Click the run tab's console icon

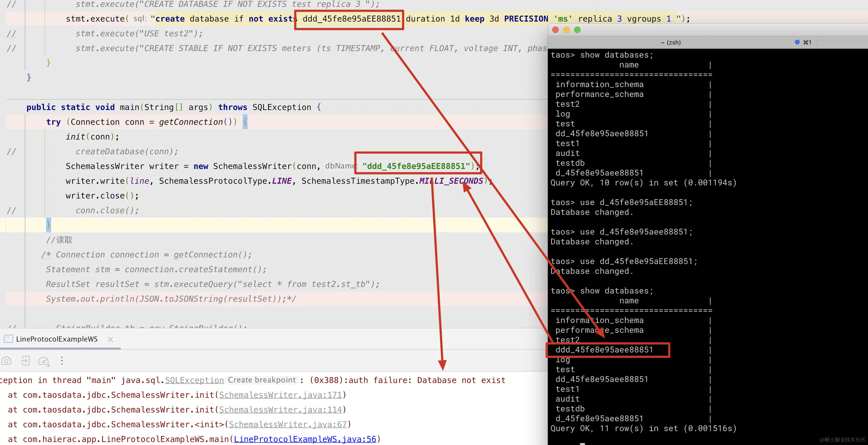pos(8,339)
